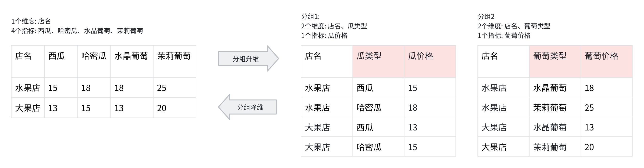
Task: Select 大果店 row label in left table
Action: coord(27,108)
